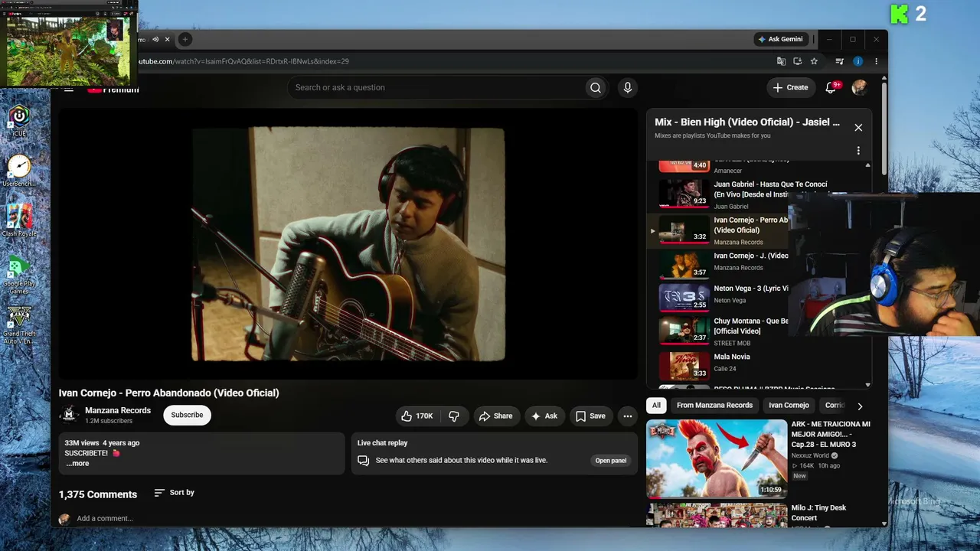Click the browser address bar URL
Viewport: 980px width, 551px height.
coord(243,61)
